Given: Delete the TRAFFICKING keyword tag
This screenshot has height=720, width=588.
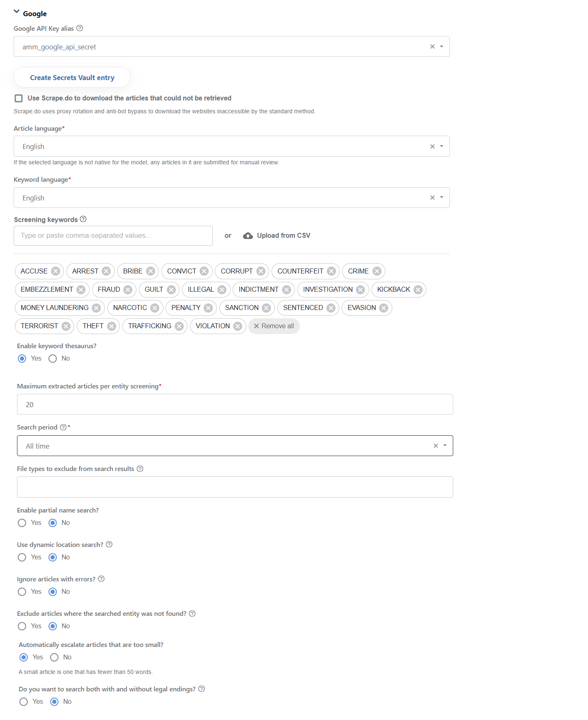Looking at the screenshot, I should tap(179, 326).
